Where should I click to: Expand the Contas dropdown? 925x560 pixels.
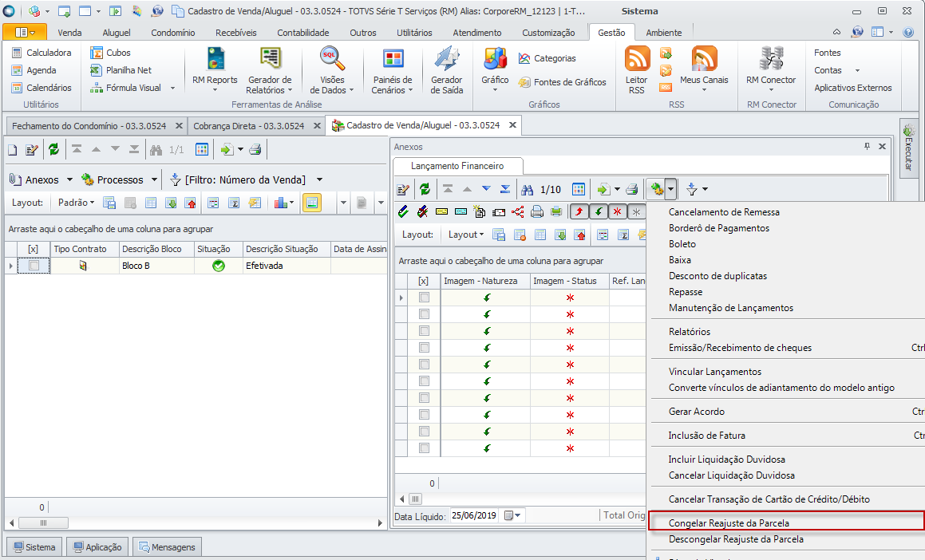coord(857,70)
